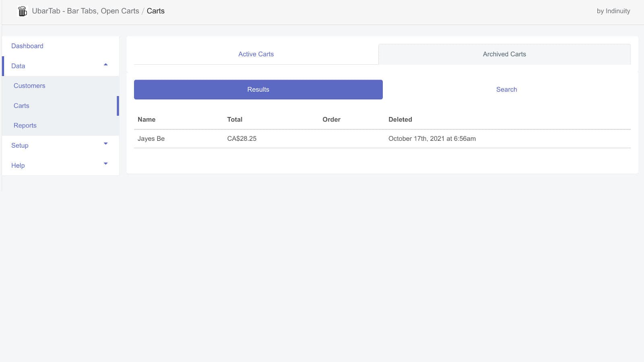644x362 pixels.
Task: View Reports from the sidebar
Action: coord(25,125)
